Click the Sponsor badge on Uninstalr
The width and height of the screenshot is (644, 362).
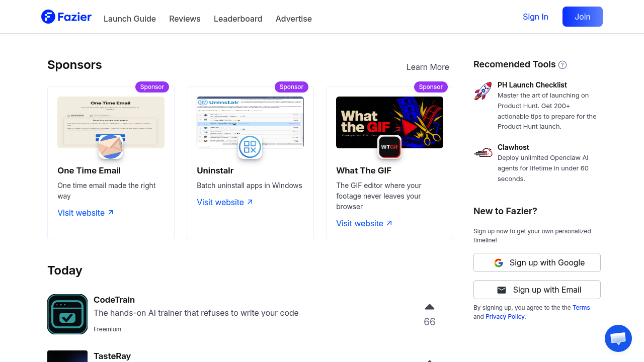tap(291, 87)
